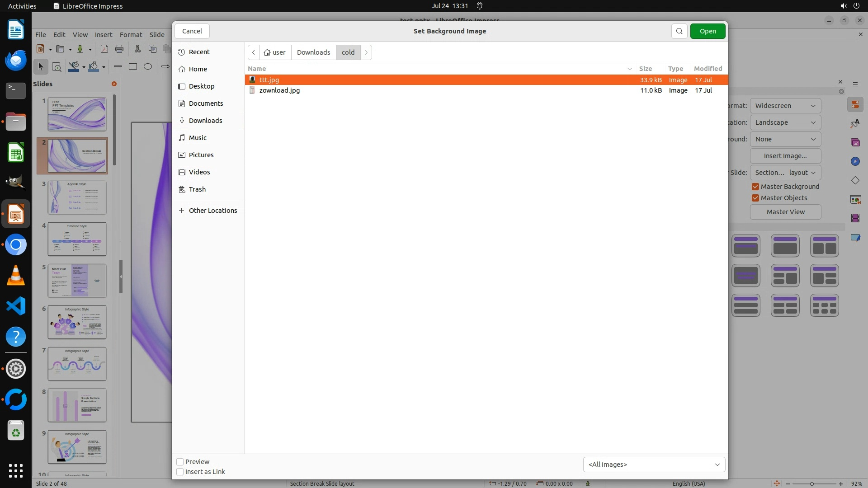Open VLC from the Ubuntu dock
This screenshot has height=488, width=868.
[16, 276]
